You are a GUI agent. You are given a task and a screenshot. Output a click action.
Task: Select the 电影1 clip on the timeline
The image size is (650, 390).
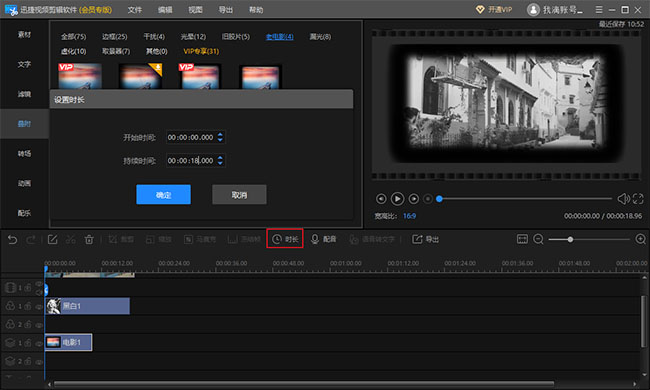tap(68, 342)
